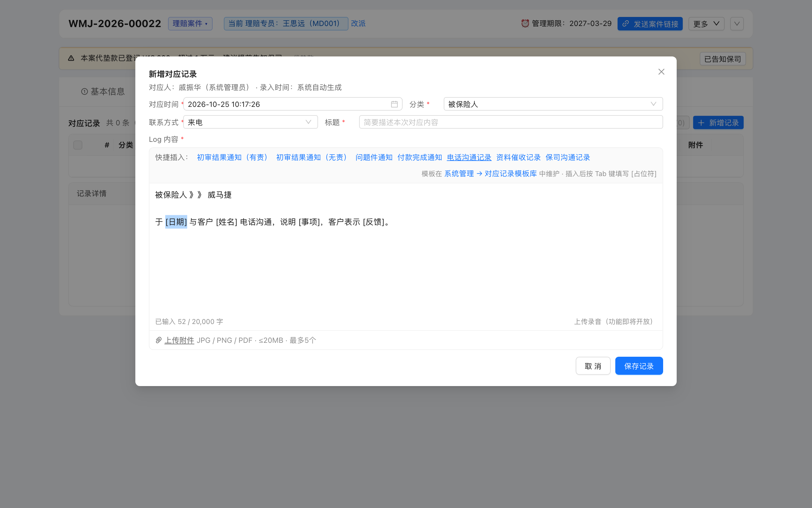812x508 pixels.
Task: Open the 理赔案件 case type dropdown
Action: click(x=190, y=23)
